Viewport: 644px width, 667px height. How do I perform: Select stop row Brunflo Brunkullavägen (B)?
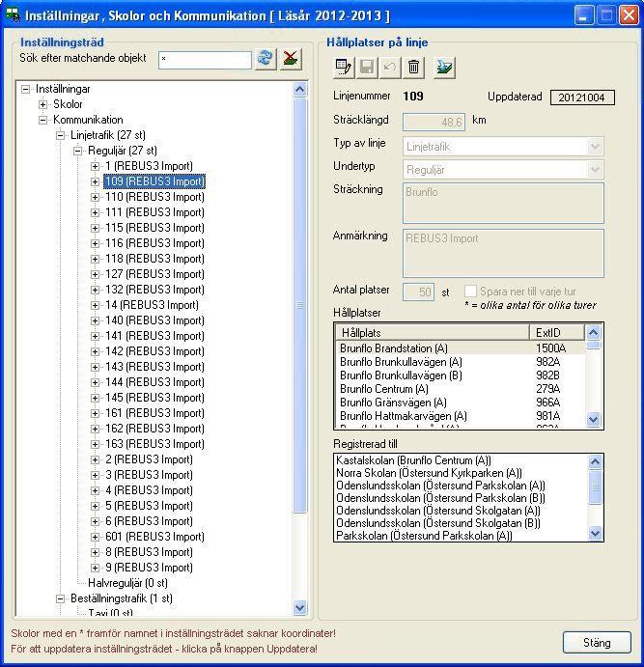tap(461, 375)
